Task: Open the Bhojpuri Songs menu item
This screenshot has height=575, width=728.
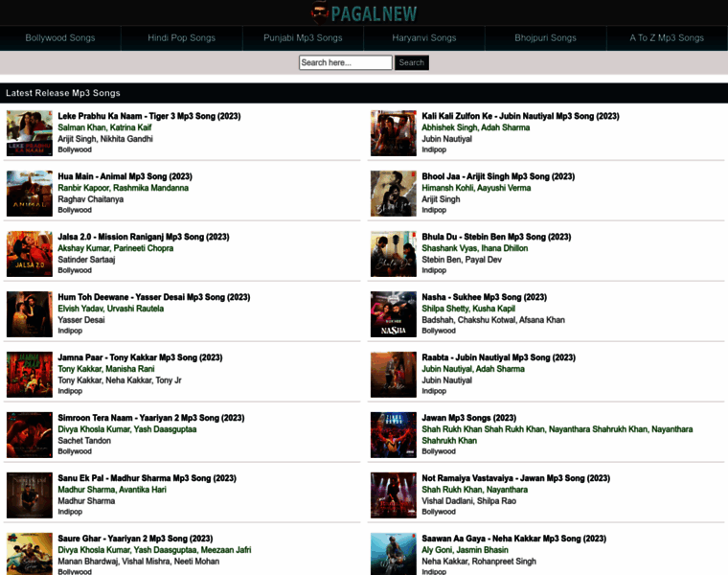Action: 546,38
